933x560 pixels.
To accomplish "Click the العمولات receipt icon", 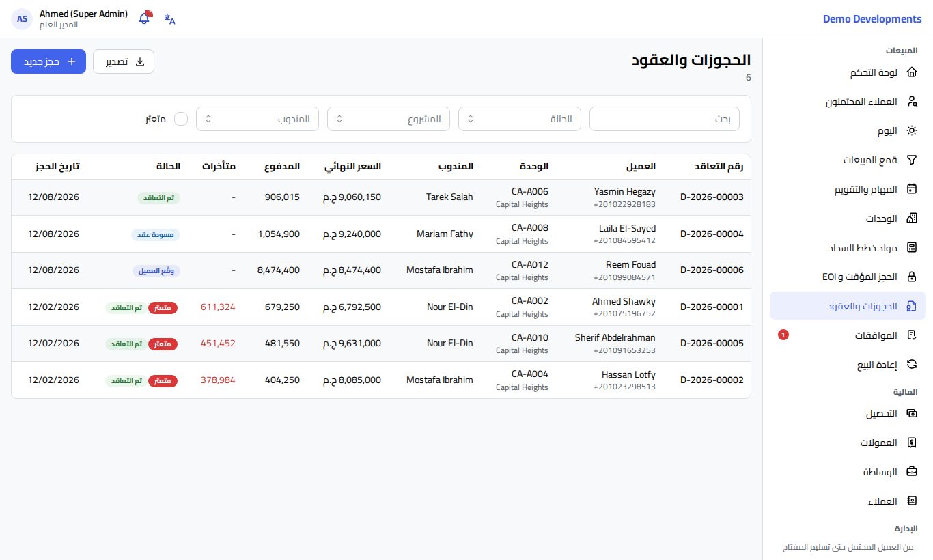I will 911,443.
